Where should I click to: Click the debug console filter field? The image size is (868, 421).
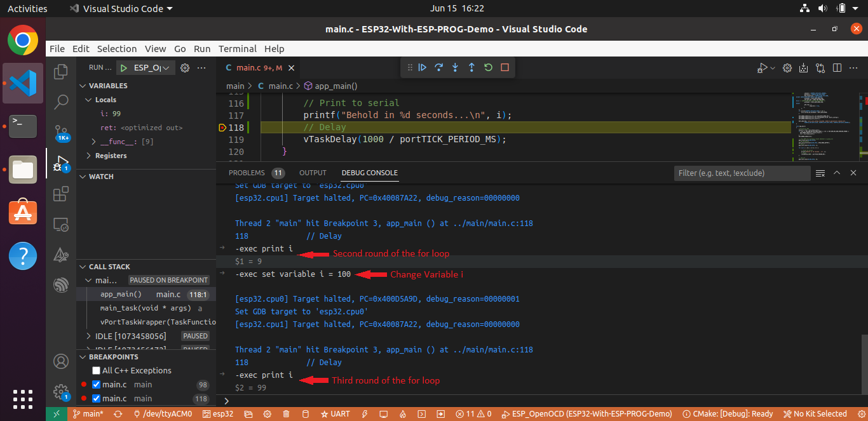742,173
